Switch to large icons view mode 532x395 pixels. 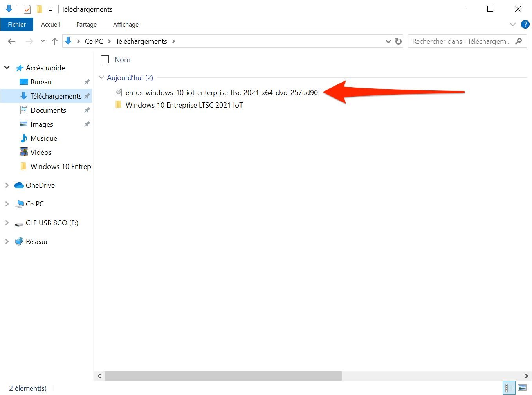pos(522,388)
